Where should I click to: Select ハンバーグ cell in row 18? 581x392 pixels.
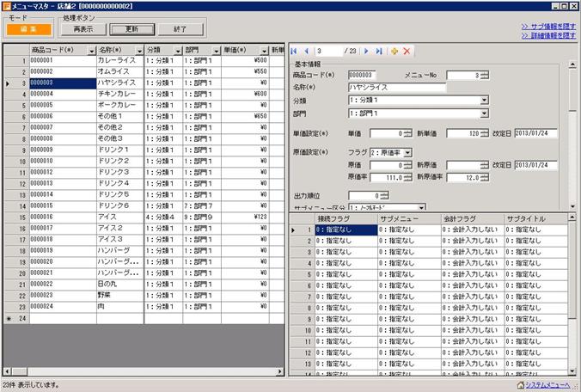(120, 251)
